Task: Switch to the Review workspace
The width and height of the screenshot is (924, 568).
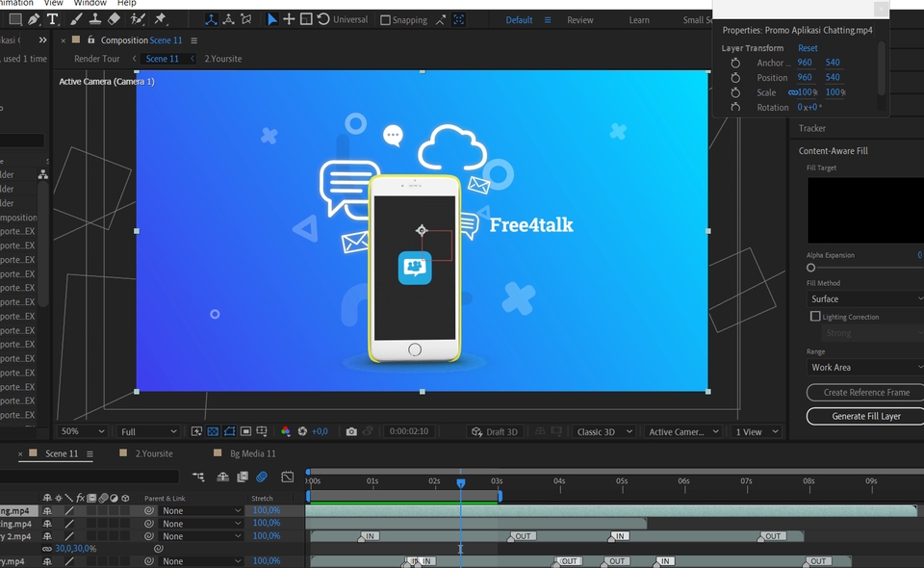Action: tap(579, 20)
